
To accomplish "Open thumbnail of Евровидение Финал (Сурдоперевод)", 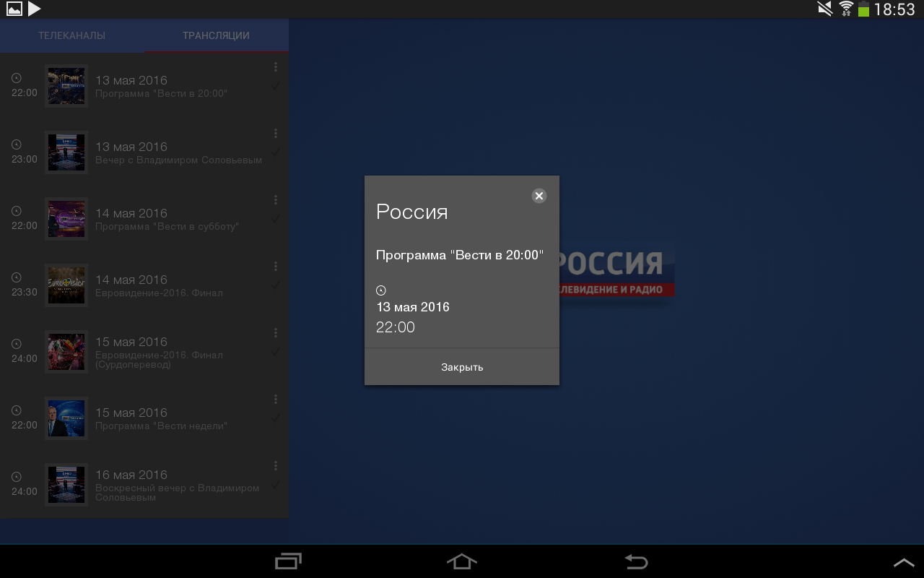I will click(x=66, y=352).
